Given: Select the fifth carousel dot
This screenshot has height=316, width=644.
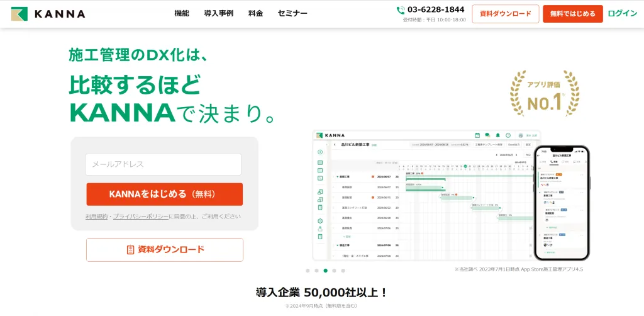Looking at the screenshot, I should point(343,271).
